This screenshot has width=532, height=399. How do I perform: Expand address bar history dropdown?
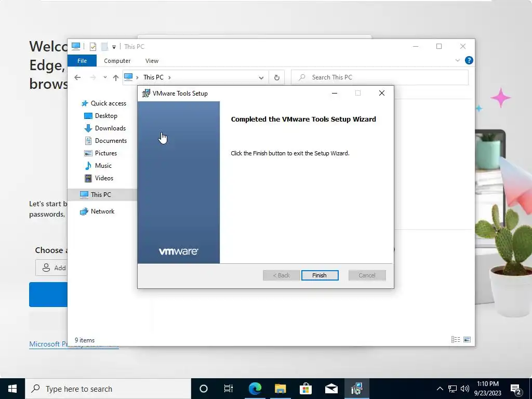point(261,78)
